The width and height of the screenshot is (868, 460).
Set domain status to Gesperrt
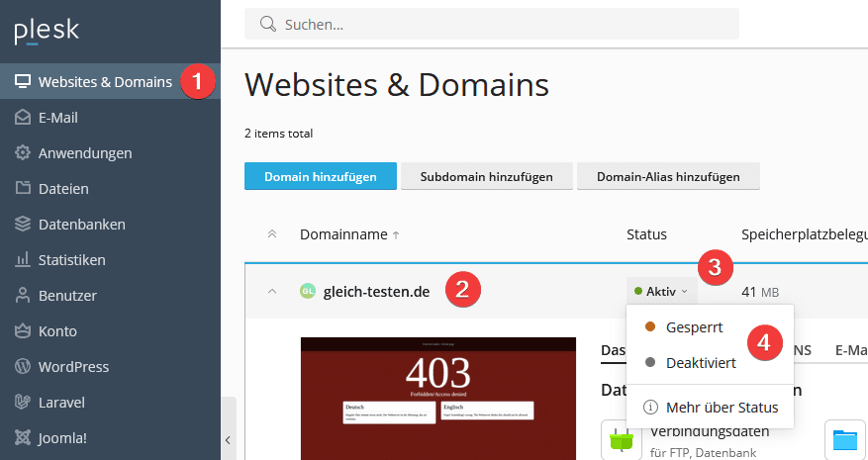tap(694, 326)
